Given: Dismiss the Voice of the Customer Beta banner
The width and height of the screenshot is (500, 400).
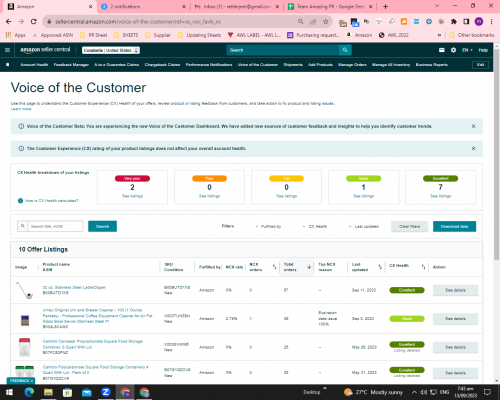Looking at the screenshot, I should 473,126.
